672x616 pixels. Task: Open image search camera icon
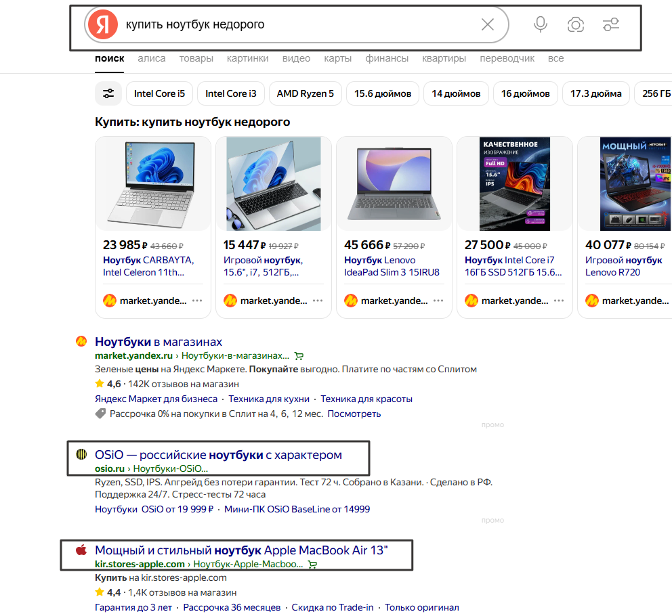click(x=576, y=24)
